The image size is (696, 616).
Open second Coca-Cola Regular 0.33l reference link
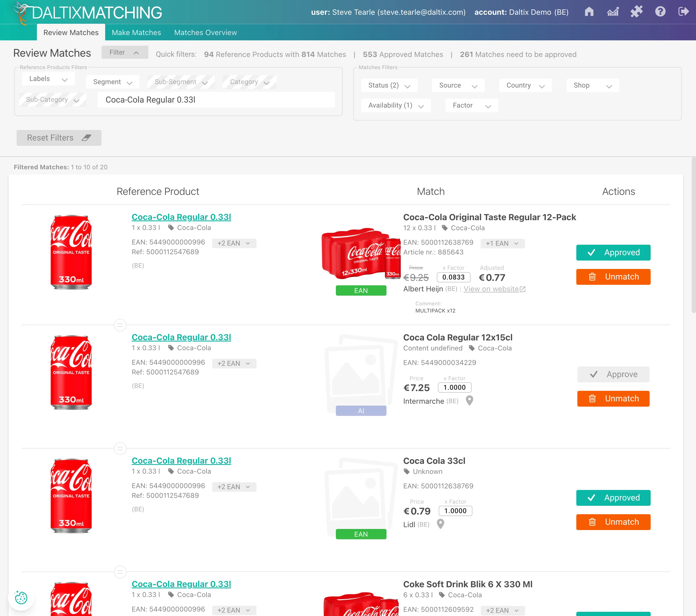[181, 337]
